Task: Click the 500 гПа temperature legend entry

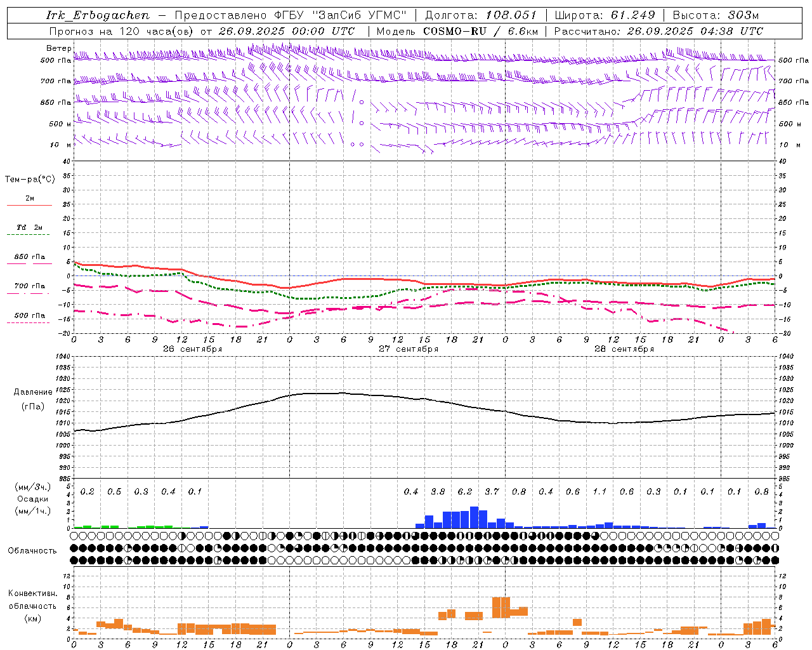Action: [30, 315]
